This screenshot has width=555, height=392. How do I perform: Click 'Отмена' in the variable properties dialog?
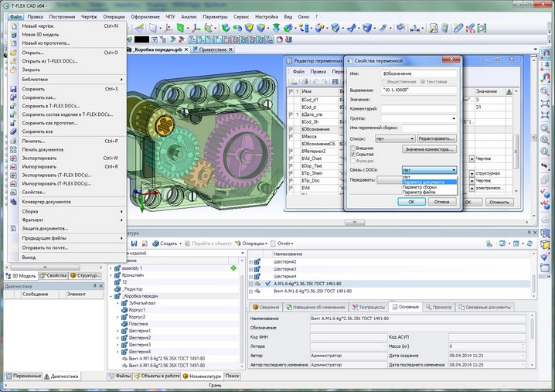[x=441, y=202]
